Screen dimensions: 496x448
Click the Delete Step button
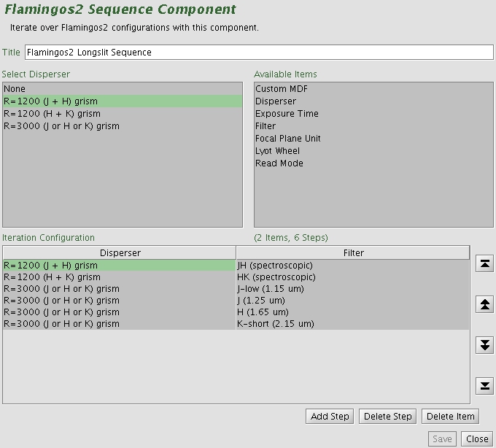click(x=387, y=416)
